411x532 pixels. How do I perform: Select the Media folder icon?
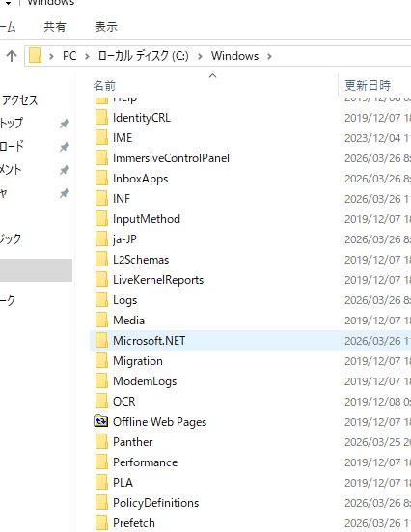pos(101,321)
